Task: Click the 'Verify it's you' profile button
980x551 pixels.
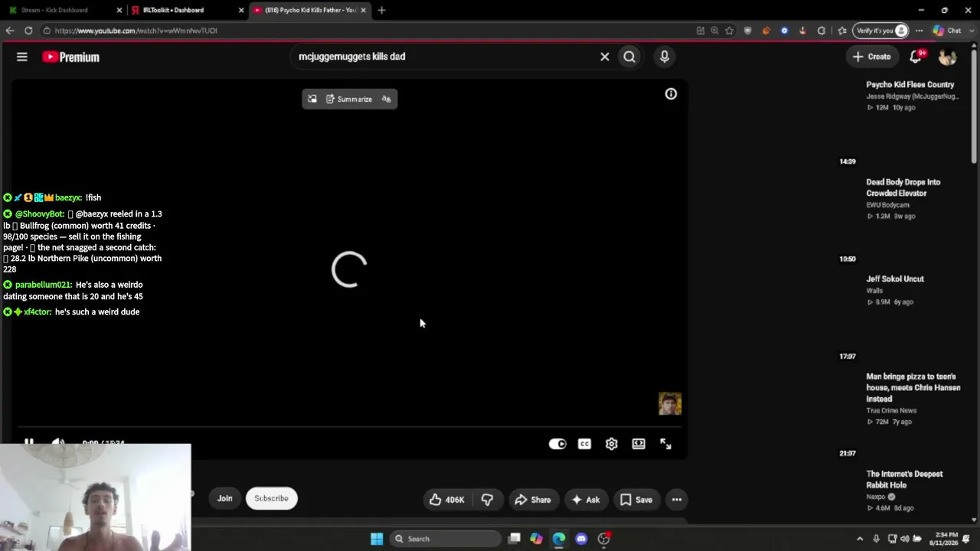Action: [881, 31]
